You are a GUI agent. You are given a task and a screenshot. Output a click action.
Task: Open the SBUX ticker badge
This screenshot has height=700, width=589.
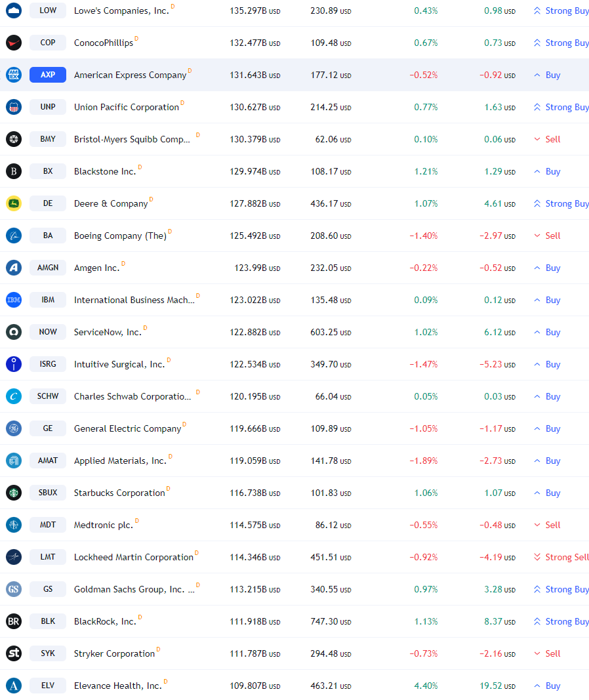[x=48, y=493]
